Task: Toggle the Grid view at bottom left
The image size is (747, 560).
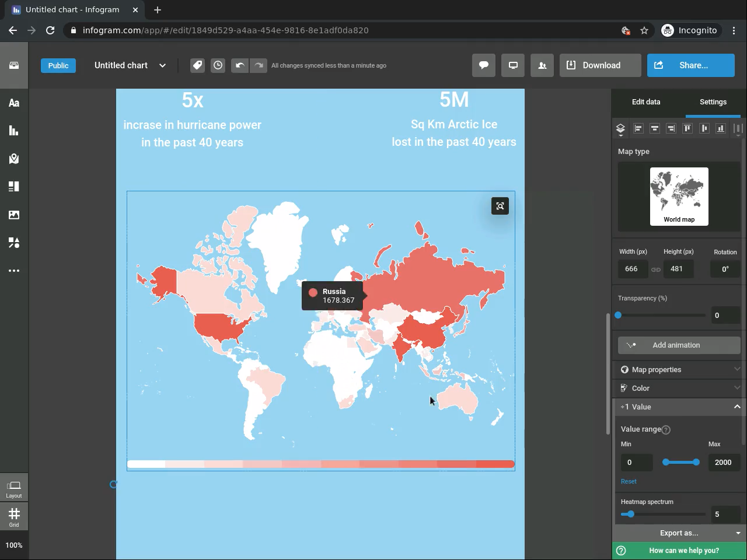Action: tap(14, 516)
